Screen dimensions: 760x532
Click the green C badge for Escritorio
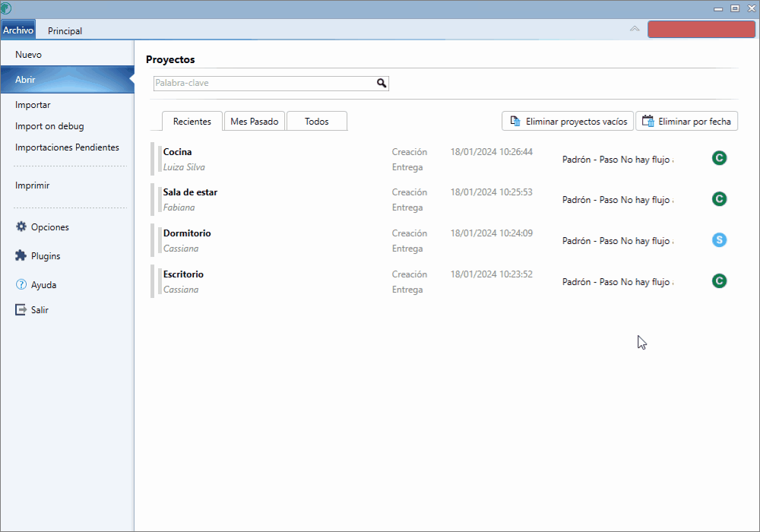click(x=719, y=281)
